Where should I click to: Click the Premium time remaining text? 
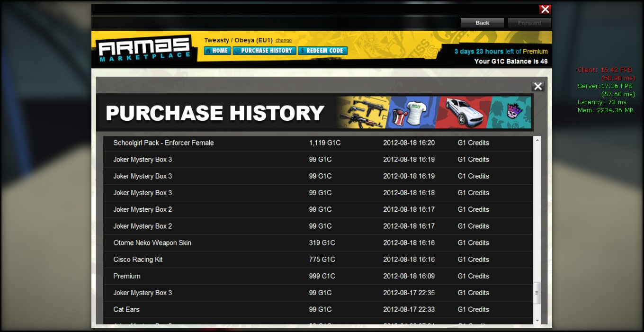click(x=501, y=51)
